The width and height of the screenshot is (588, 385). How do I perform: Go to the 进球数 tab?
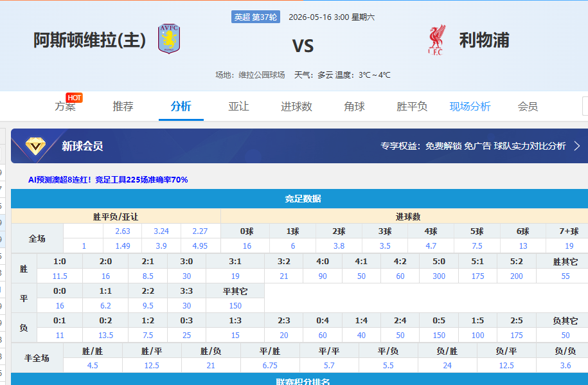pyautogui.click(x=296, y=107)
